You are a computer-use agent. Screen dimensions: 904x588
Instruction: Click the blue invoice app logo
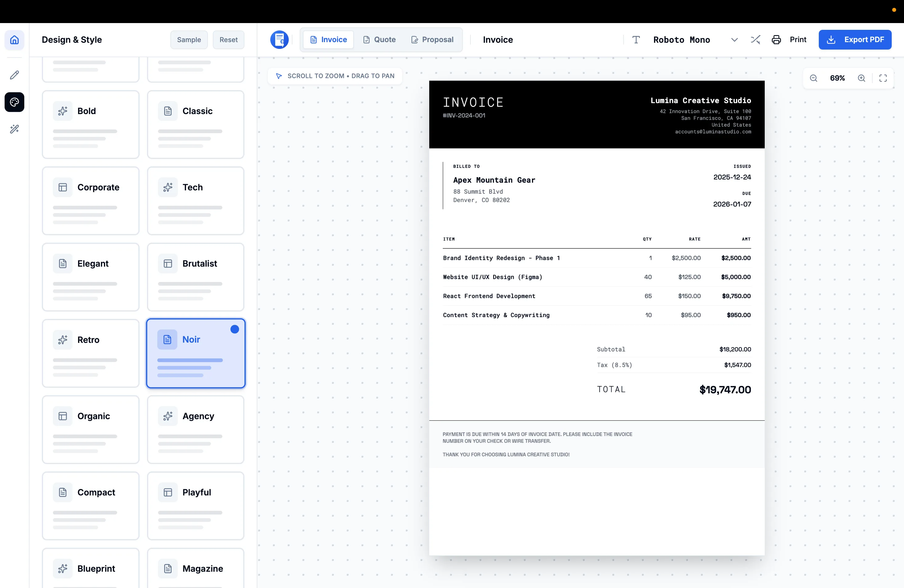pos(279,39)
